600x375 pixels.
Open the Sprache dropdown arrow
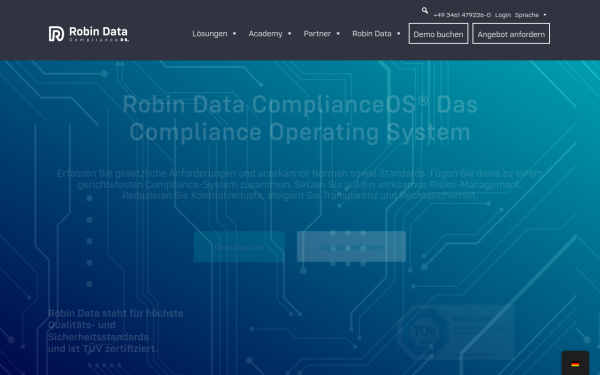point(545,15)
